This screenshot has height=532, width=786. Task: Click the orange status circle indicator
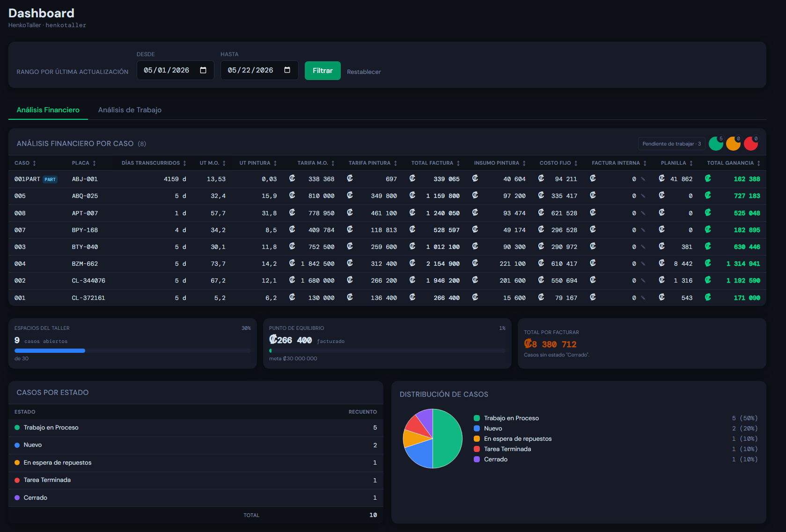[x=733, y=144]
